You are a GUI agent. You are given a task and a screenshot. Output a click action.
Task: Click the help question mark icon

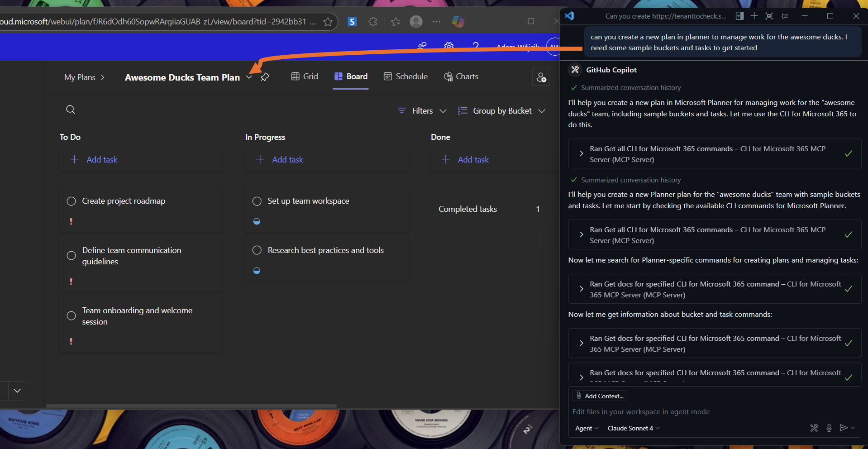(x=476, y=47)
